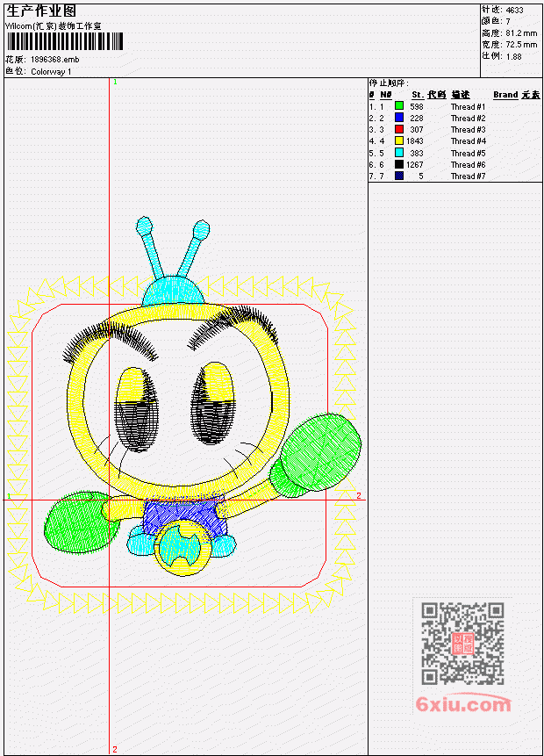Click the 'Wilcom(汇京)' studio name line
The image size is (544, 756).
coord(54,26)
